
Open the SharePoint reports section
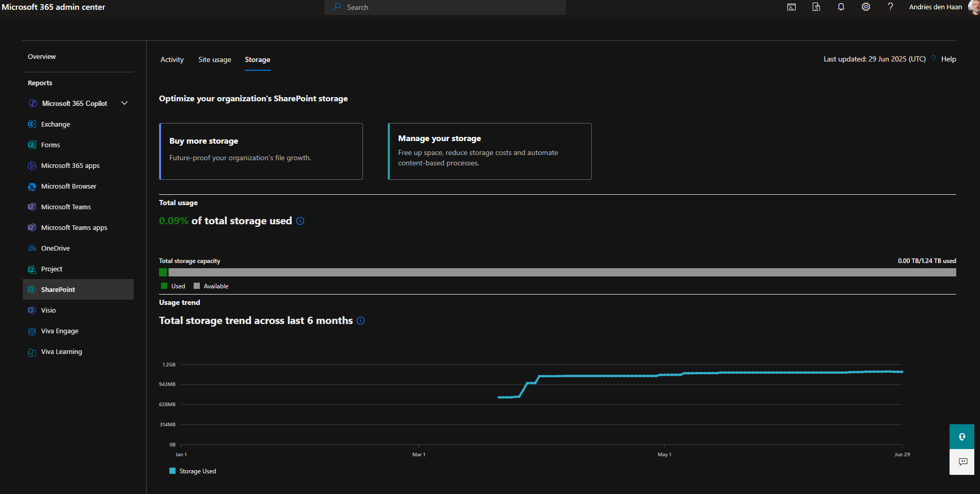(x=58, y=289)
